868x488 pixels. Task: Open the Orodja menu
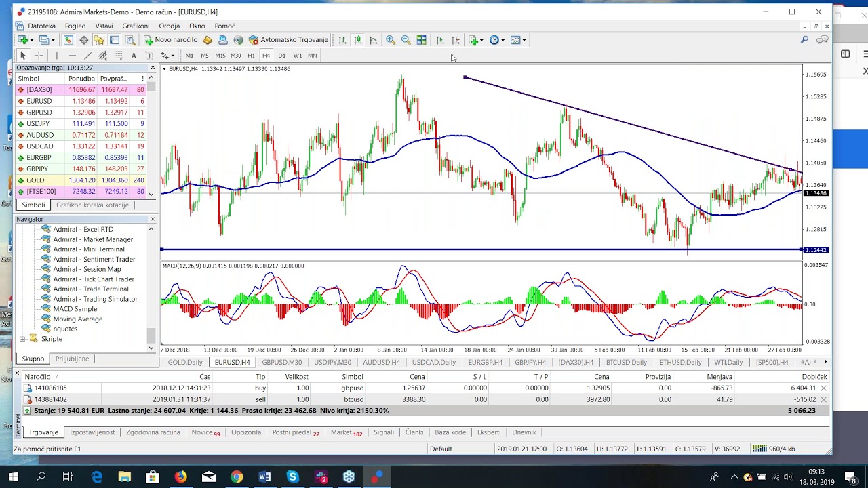click(x=169, y=26)
